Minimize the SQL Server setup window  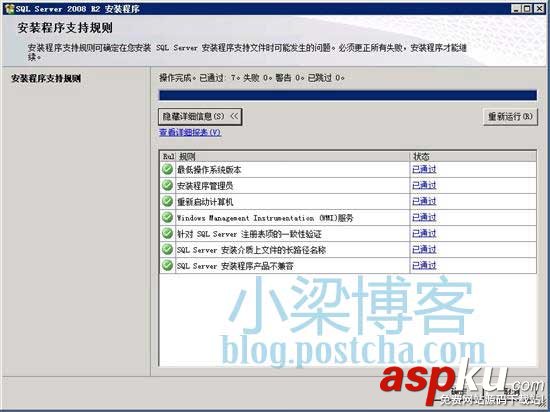pos(516,9)
